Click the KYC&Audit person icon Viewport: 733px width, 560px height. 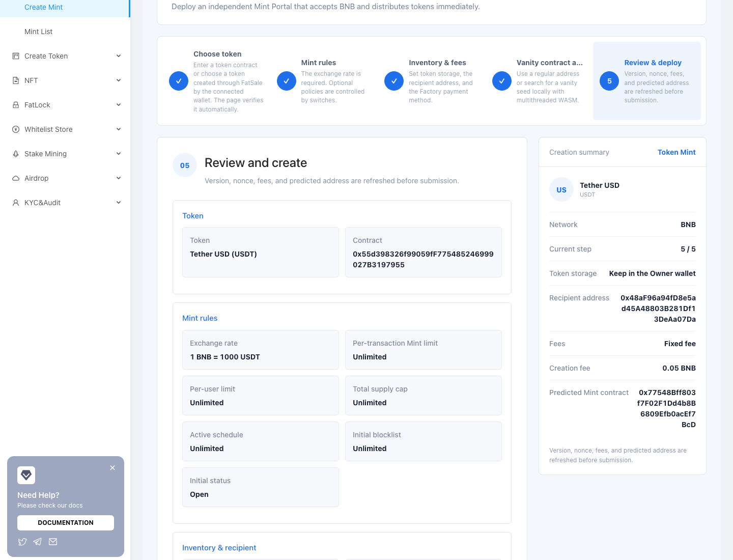pyautogui.click(x=16, y=203)
